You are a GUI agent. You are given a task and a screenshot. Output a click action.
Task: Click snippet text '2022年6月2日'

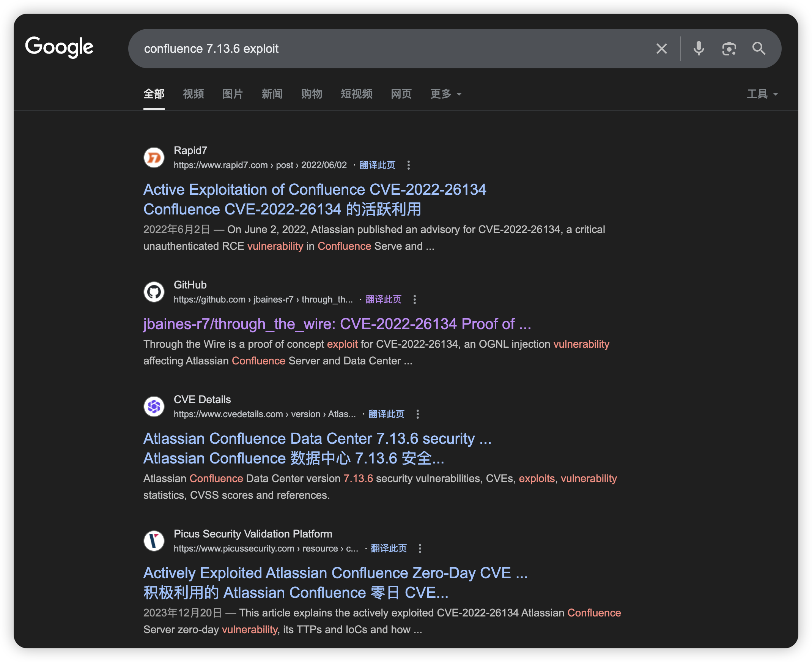click(177, 230)
